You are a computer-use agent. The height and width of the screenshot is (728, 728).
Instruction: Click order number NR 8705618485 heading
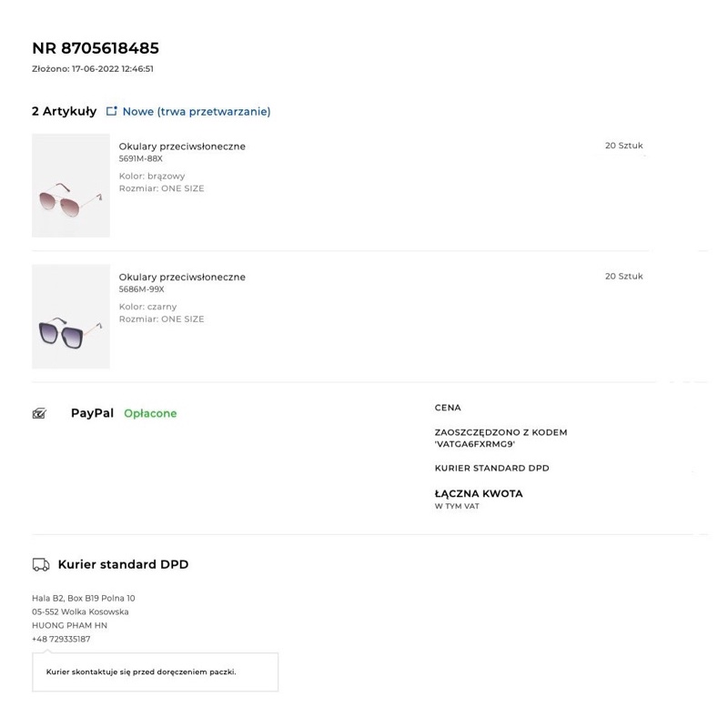pyautogui.click(x=96, y=48)
